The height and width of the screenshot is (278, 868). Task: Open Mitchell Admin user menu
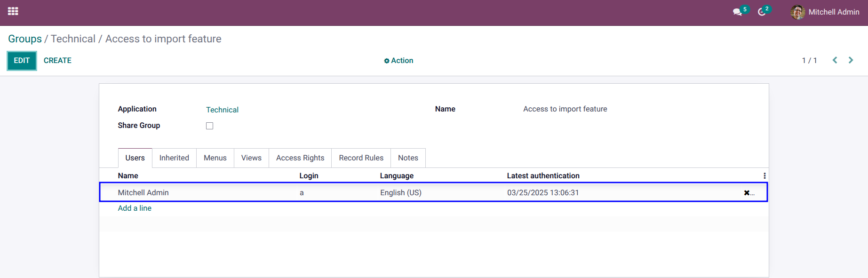[x=825, y=12]
